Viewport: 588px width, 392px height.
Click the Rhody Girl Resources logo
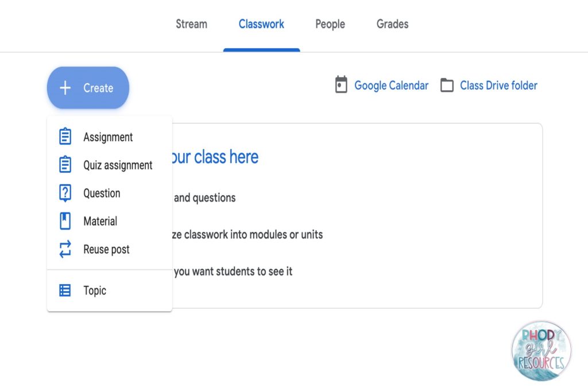(541, 350)
